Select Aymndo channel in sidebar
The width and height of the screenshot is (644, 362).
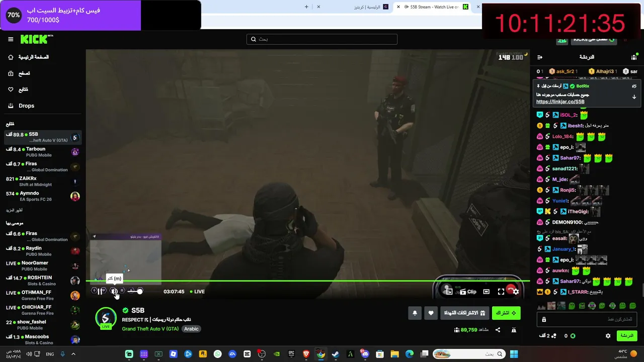pos(43,196)
